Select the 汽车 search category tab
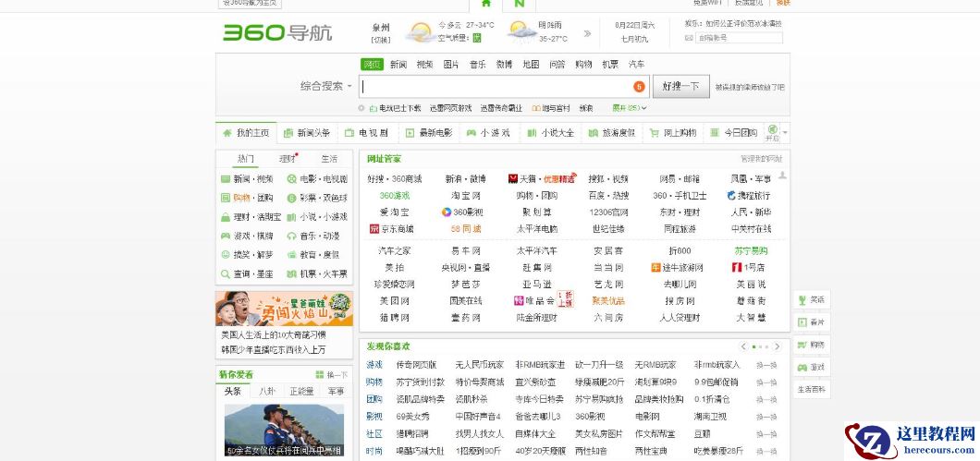Viewport: 980px width, 461px height. pyautogui.click(x=637, y=65)
